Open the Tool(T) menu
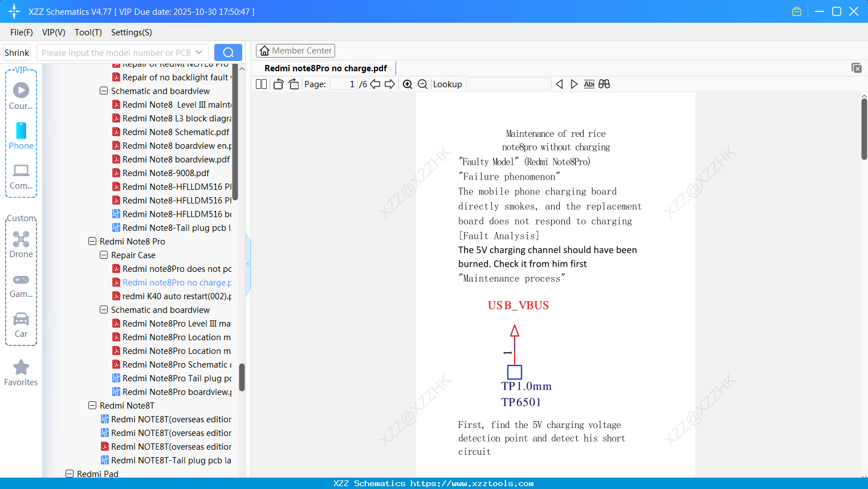The image size is (868, 489). (88, 32)
